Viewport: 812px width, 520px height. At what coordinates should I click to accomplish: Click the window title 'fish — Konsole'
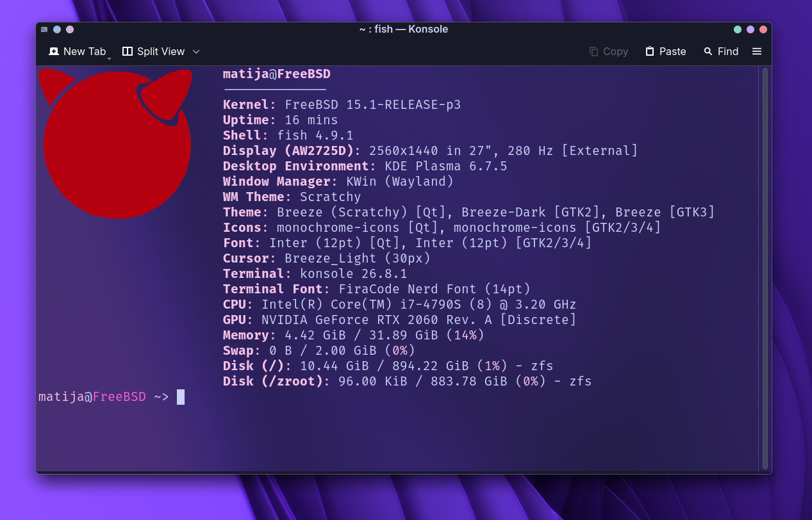pyautogui.click(x=413, y=29)
